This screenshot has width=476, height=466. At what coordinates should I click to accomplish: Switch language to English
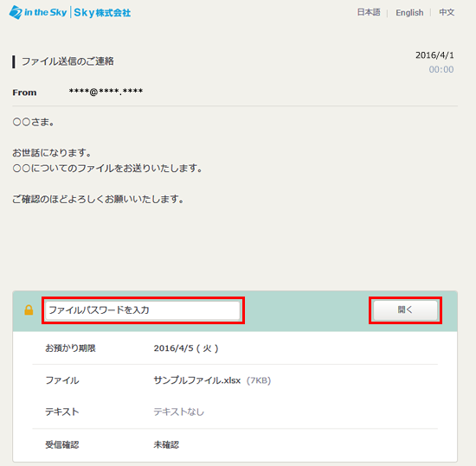click(409, 12)
